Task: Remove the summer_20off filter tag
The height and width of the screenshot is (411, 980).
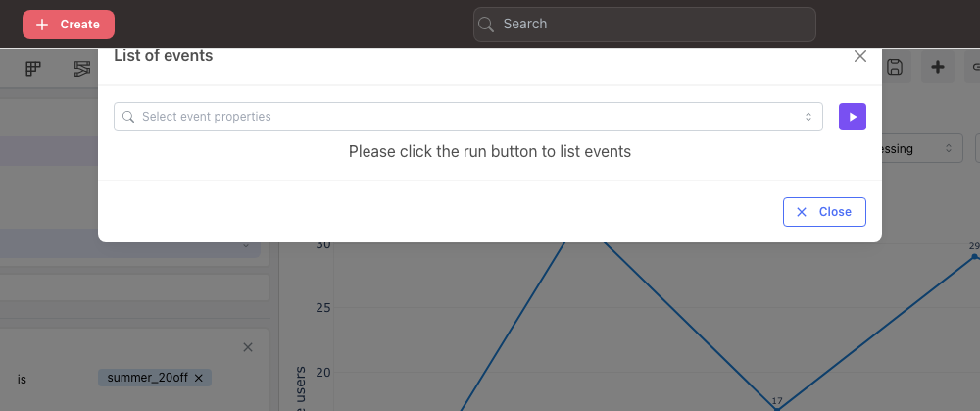Action: coord(199,378)
